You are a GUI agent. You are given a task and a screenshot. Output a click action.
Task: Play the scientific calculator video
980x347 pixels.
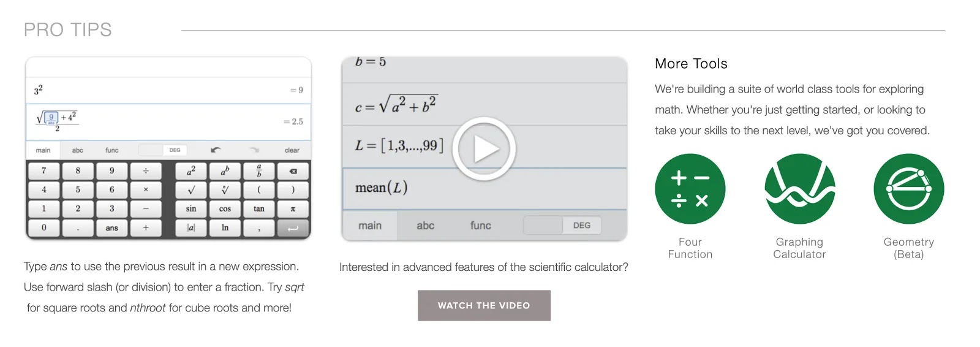coord(484,148)
